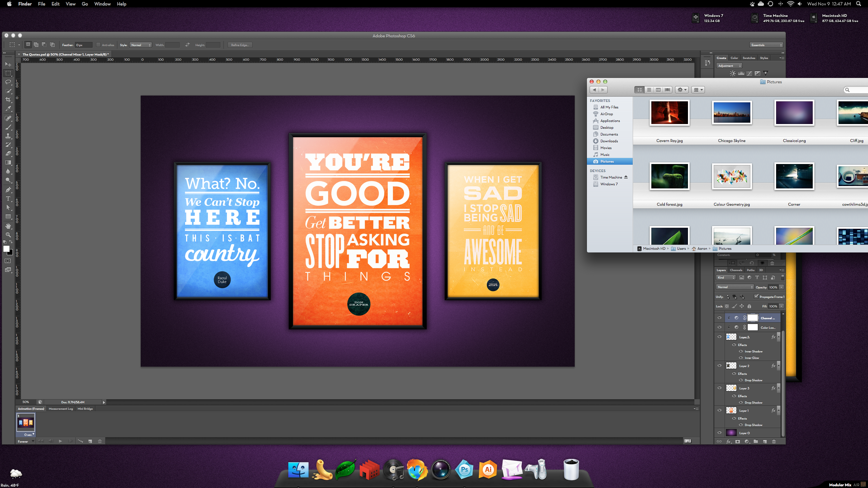Switch to the Swatches tab
Image resolution: width=868 pixels, height=488 pixels.
pyautogui.click(x=749, y=58)
